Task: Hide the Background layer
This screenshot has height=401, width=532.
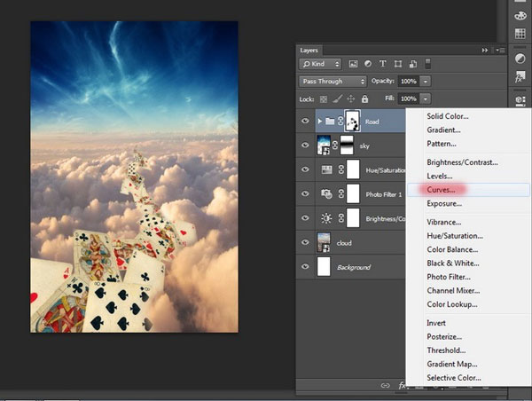Action: pyautogui.click(x=305, y=266)
